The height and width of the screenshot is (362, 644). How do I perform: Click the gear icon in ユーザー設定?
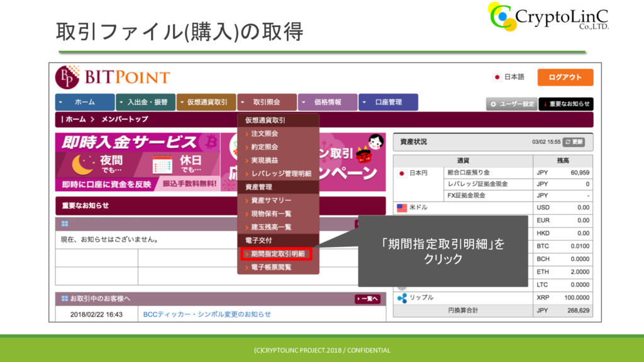pyautogui.click(x=493, y=104)
